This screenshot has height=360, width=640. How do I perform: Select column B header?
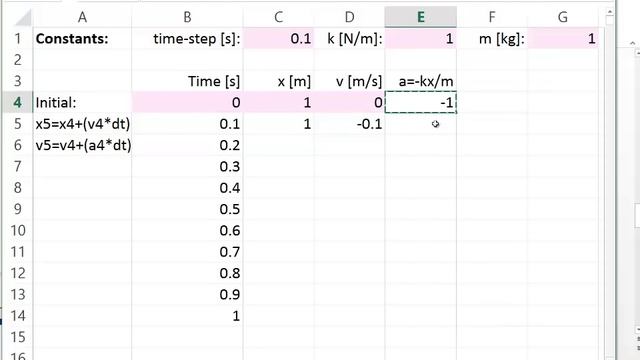click(x=187, y=17)
